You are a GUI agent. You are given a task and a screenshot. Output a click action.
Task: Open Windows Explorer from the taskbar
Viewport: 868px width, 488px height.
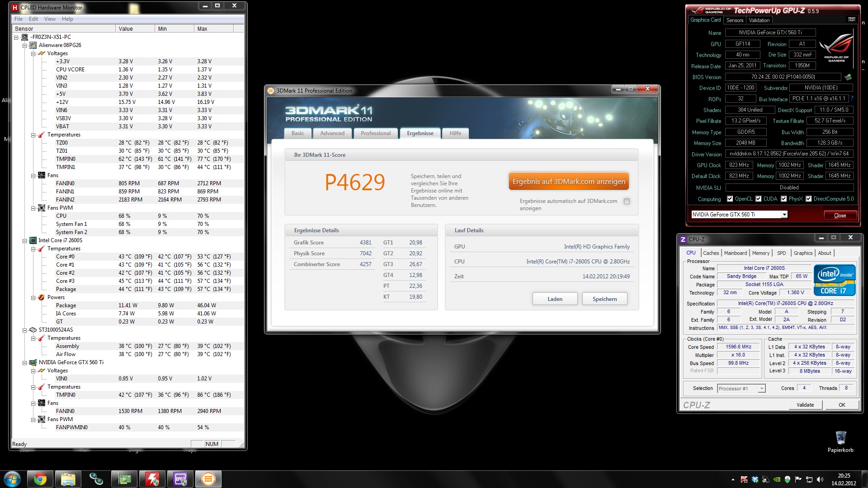pos(68,479)
